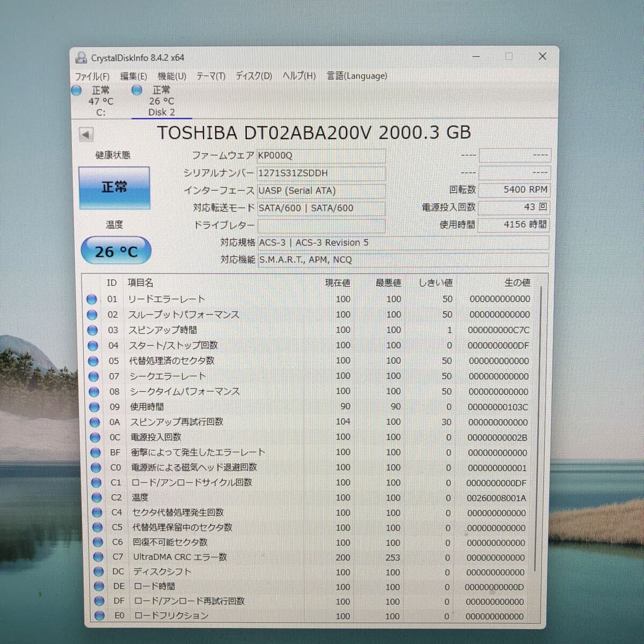Image resolution: width=644 pixels, height=644 pixels.
Task: Open the ディスク(D) menu
Action: 254,76
